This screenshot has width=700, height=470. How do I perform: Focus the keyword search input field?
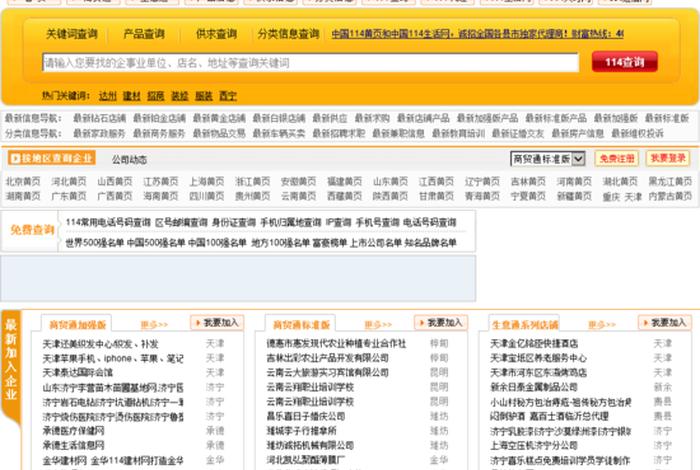tap(310, 62)
